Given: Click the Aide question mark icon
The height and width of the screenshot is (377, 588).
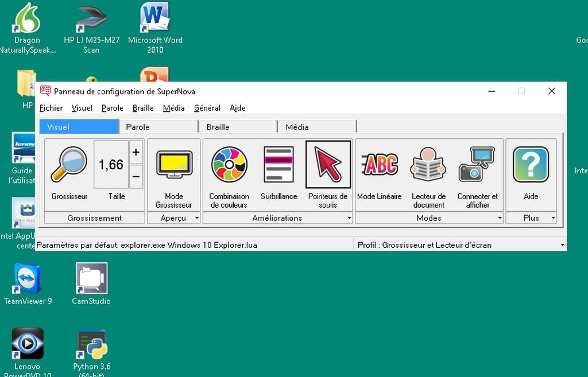Looking at the screenshot, I should (531, 165).
